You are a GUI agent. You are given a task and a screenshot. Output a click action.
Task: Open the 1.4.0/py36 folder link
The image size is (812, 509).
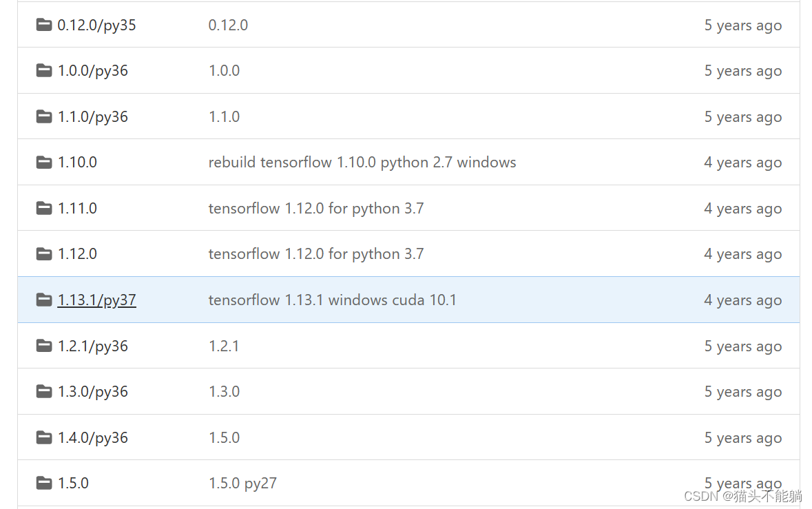[x=93, y=438]
